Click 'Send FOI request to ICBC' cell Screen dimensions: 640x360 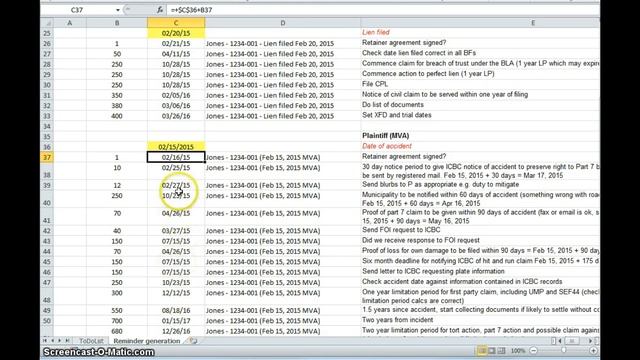point(401,230)
